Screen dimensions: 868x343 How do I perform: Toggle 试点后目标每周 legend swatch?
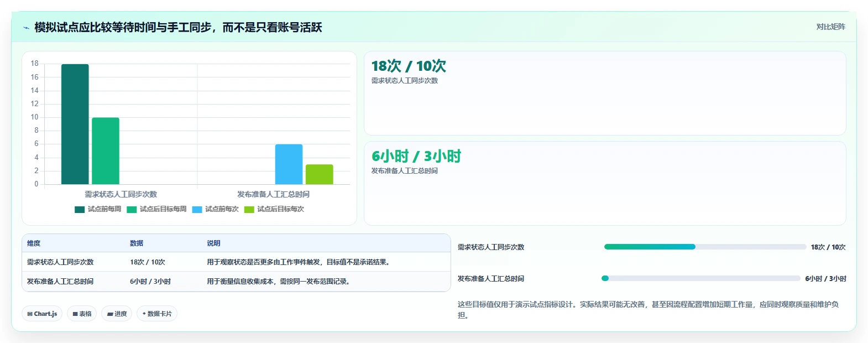pyautogui.click(x=132, y=210)
